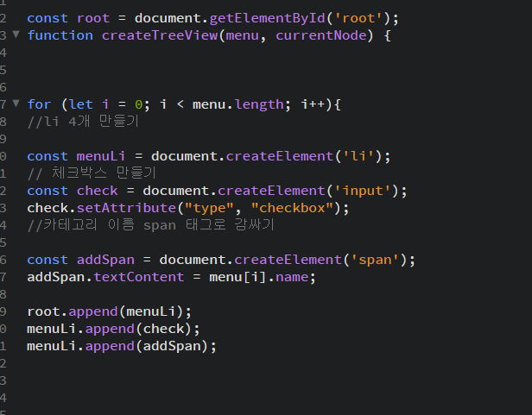Click 'menu[i].name' expression
The height and width of the screenshot is (415, 532).
pyautogui.click(x=259, y=277)
